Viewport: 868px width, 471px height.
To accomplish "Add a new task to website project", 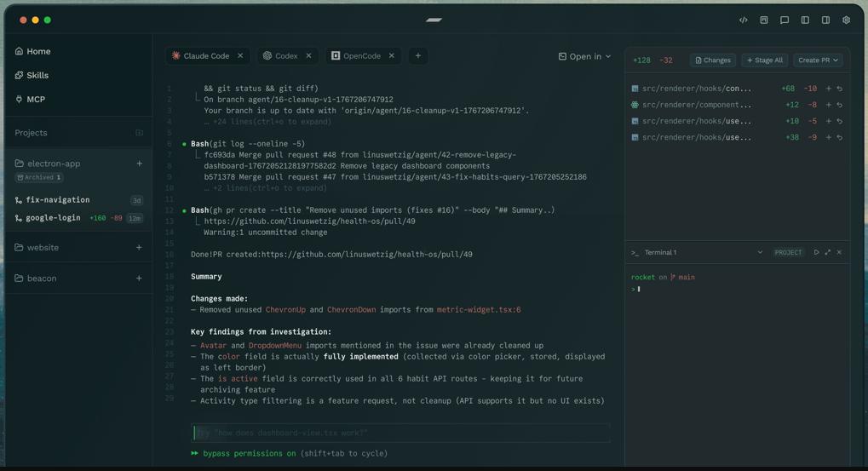I will 139,247.
